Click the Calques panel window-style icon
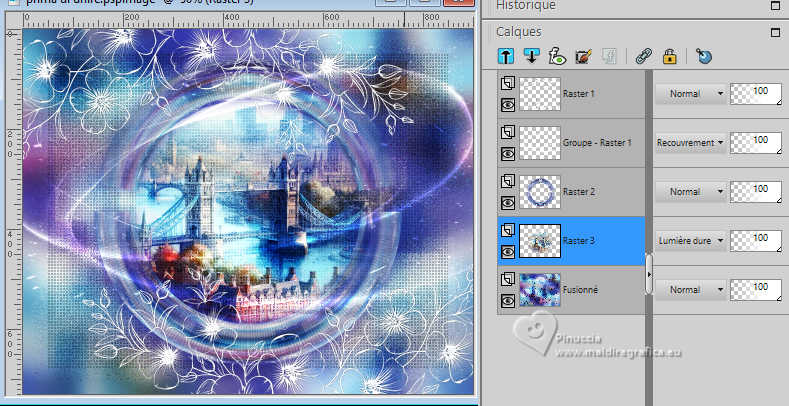Image resolution: width=789 pixels, height=406 pixels. [775, 32]
